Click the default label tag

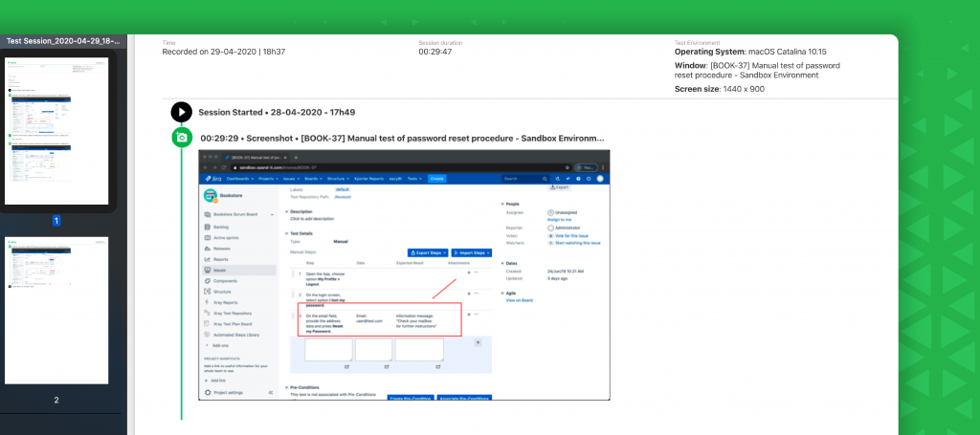pyautogui.click(x=343, y=189)
